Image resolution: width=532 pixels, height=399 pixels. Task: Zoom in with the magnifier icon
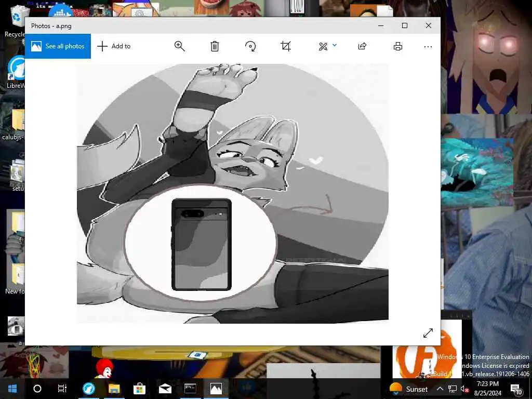tap(179, 46)
